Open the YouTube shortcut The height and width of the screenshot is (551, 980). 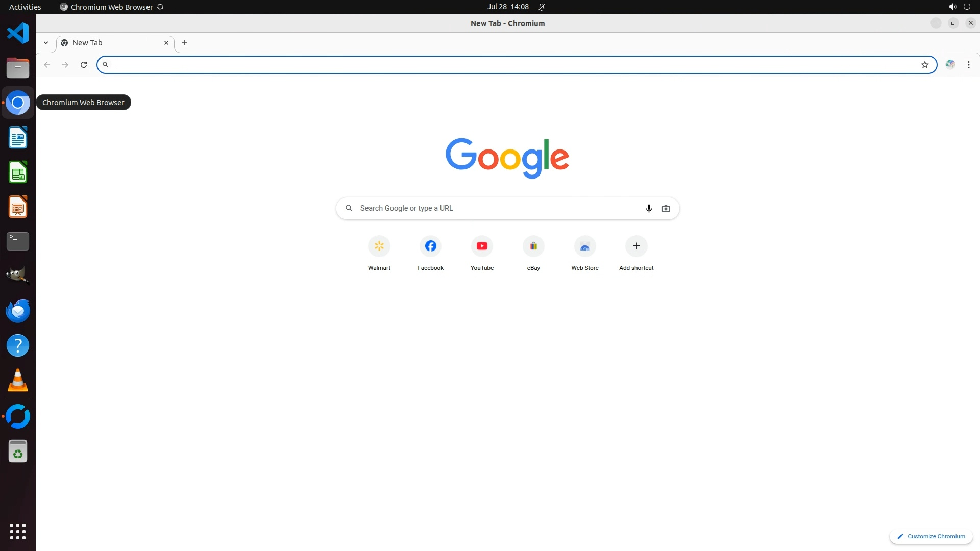(482, 246)
